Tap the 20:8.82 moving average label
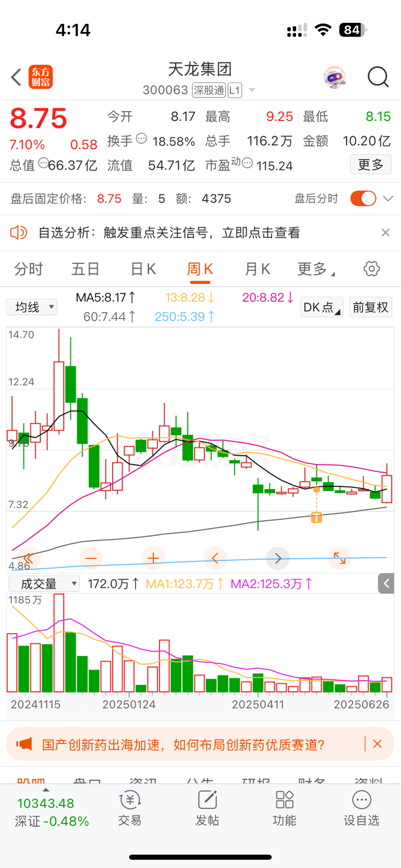This screenshot has width=401, height=868. pyautogui.click(x=268, y=298)
